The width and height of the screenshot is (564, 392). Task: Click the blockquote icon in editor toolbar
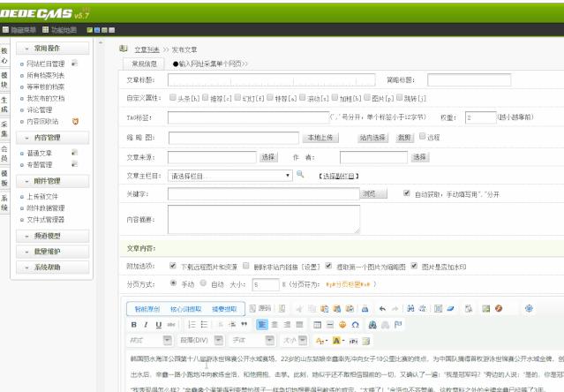tap(244, 324)
